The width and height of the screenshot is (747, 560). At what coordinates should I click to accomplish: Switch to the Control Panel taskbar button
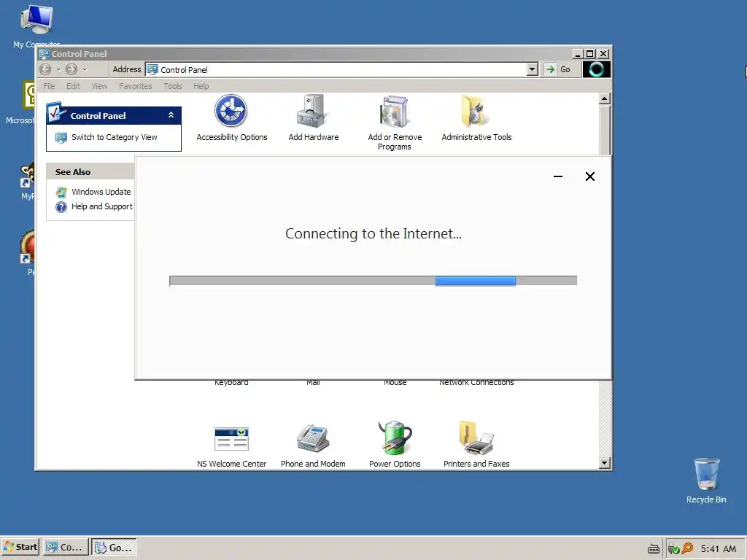click(x=66, y=547)
